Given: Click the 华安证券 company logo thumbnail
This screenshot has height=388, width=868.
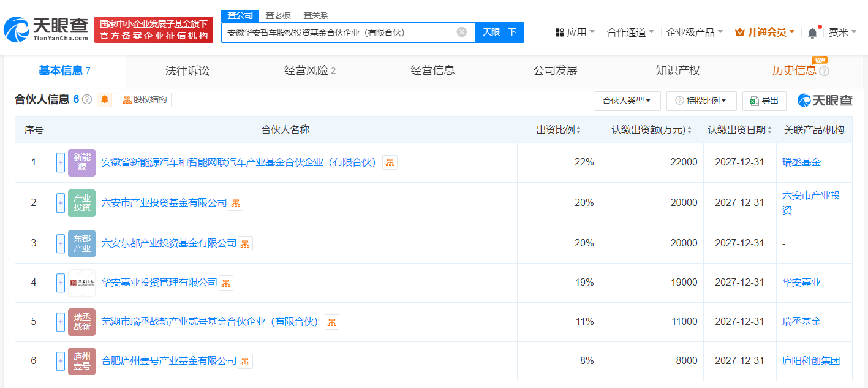Looking at the screenshot, I should pos(82,283).
